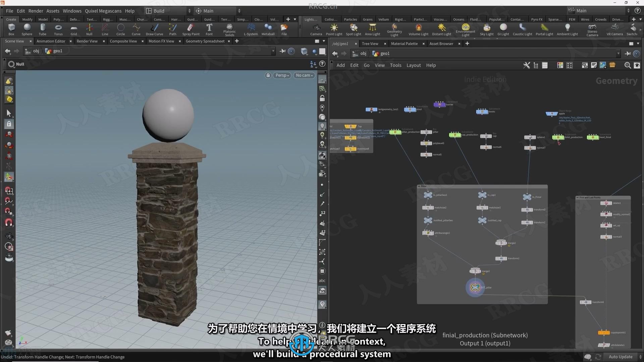The width and height of the screenshot is (644, 362).
Task: Open the Asset Browser tab
Action: [x=441, y=44]
